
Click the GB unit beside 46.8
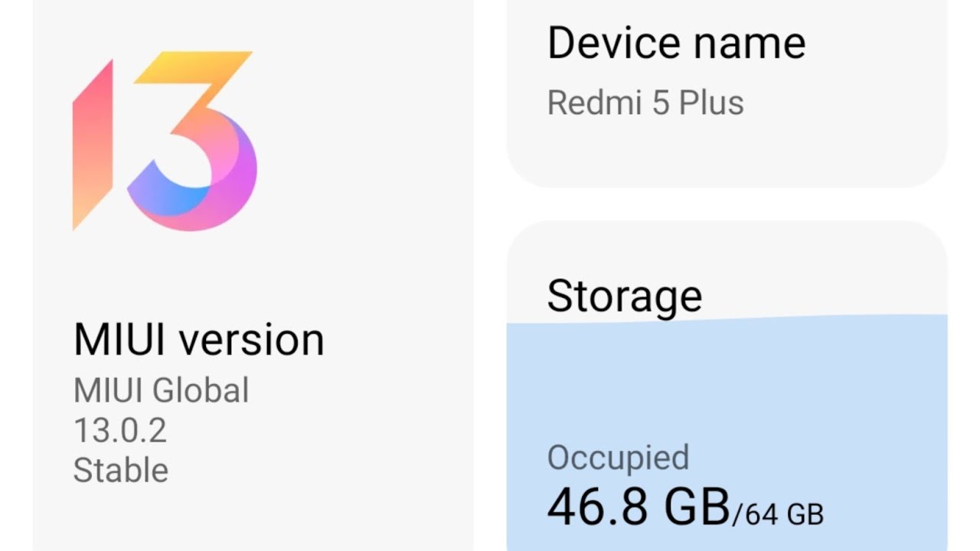pyautogui.click(x=697, y=507)
